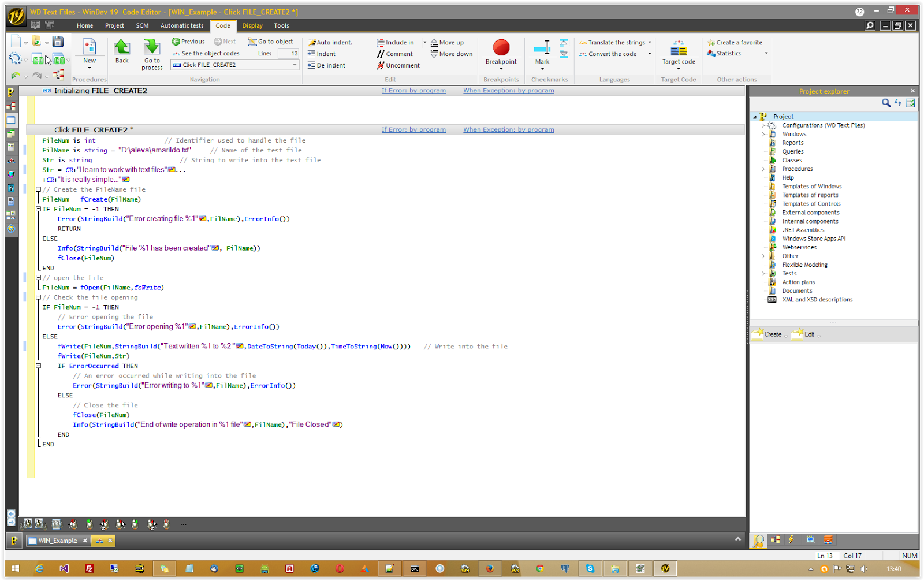Click the Project explorer search magnifier icon

click(x=886, y=103)
